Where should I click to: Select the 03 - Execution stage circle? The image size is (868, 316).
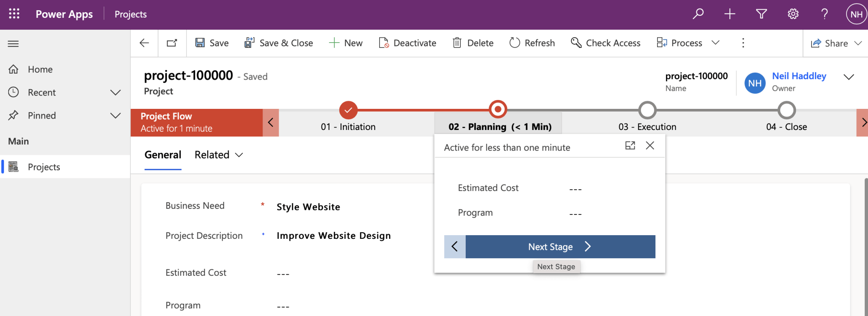pyautogui.click(x=647, y=110)
